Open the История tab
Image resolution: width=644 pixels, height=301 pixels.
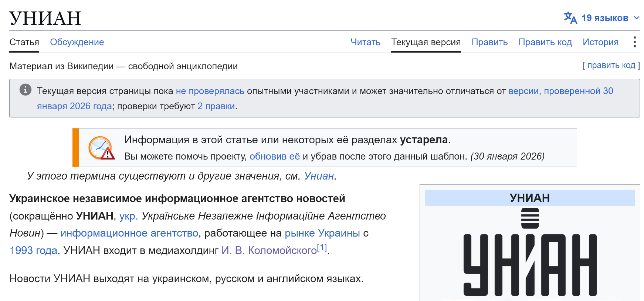[600, 42]
